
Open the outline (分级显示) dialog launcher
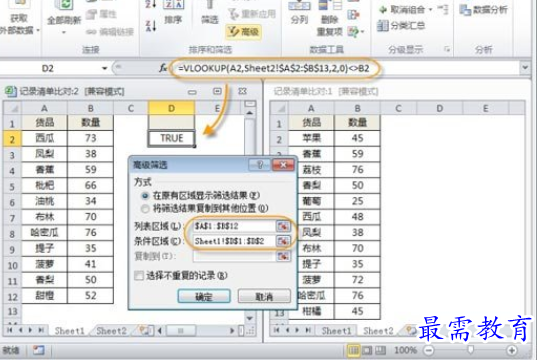point(447,50)
